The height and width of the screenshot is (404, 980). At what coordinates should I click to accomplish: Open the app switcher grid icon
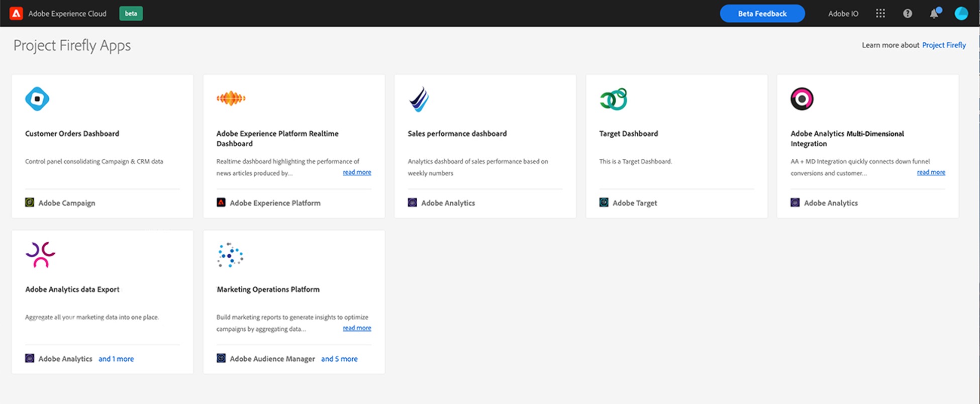pos(880,14)
